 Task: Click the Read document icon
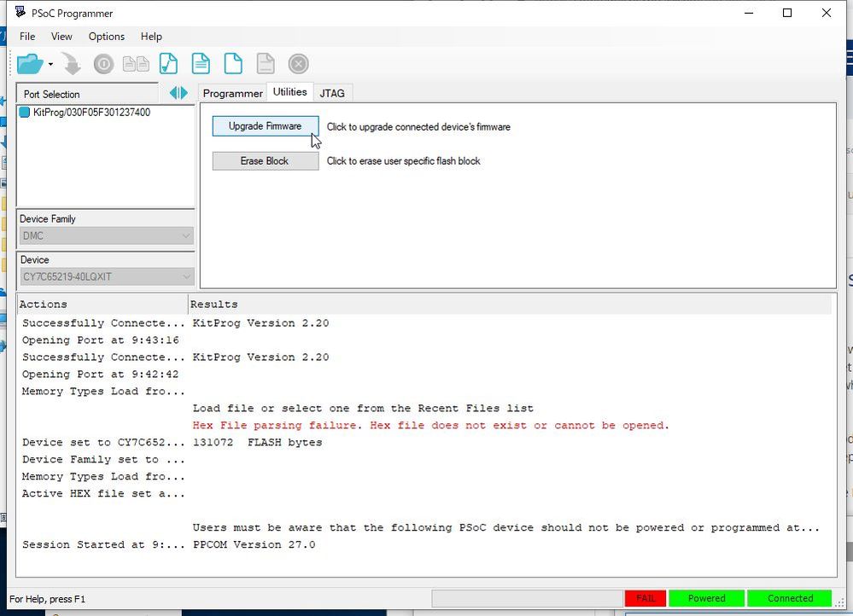201,63
